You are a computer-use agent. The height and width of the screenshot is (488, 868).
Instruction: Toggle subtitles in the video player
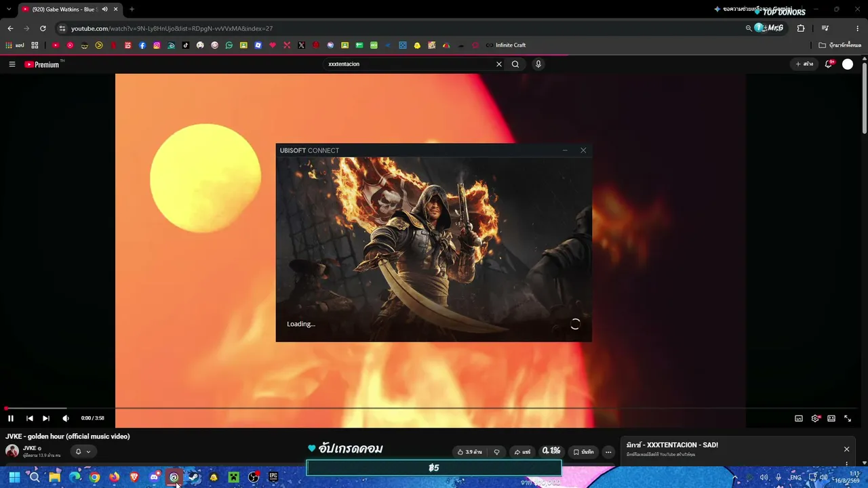[799, 418]
